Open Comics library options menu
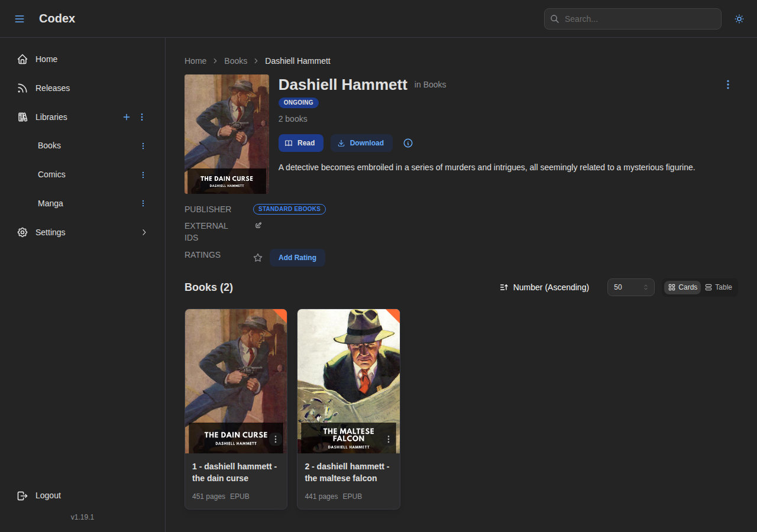757x532 pixels. (143, 174)
